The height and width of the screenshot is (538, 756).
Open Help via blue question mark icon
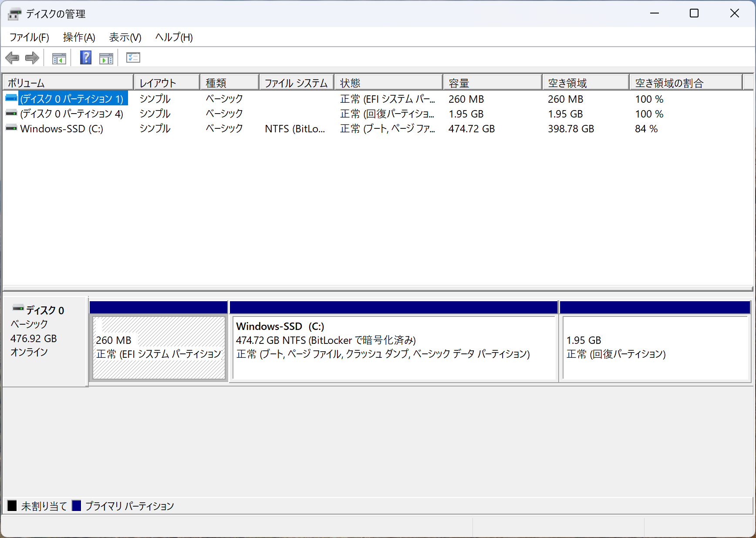(86, 57)
